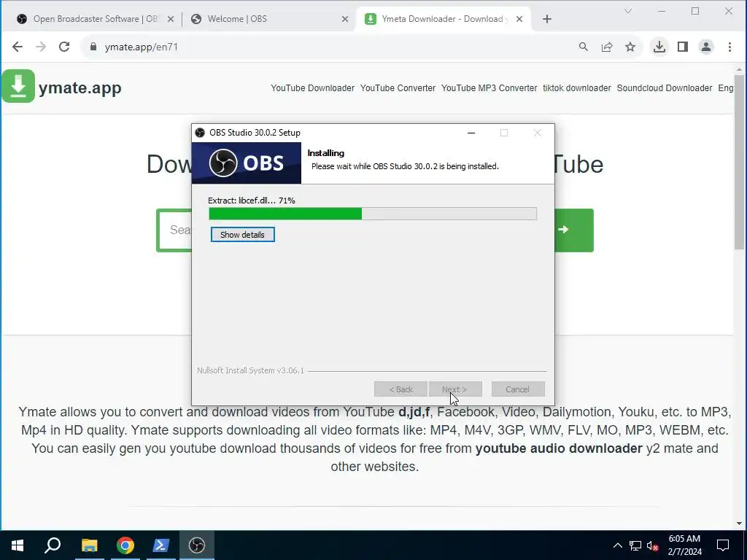The width and height of the screenshot is (747, 560).
Task: Open the Soundcloud Downloader nav link
Action: (x=665, y=88)
